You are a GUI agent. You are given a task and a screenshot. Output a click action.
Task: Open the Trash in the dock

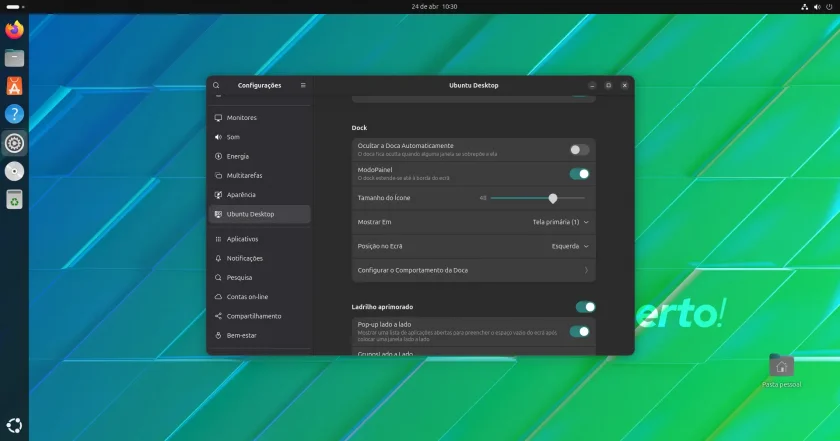(14, 199)
